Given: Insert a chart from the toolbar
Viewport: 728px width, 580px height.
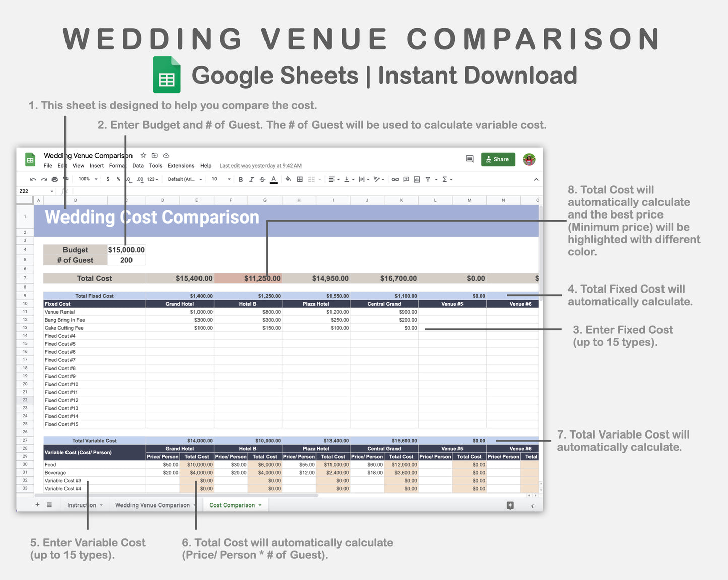Looking at the screenshot, I should click(417, 179).
